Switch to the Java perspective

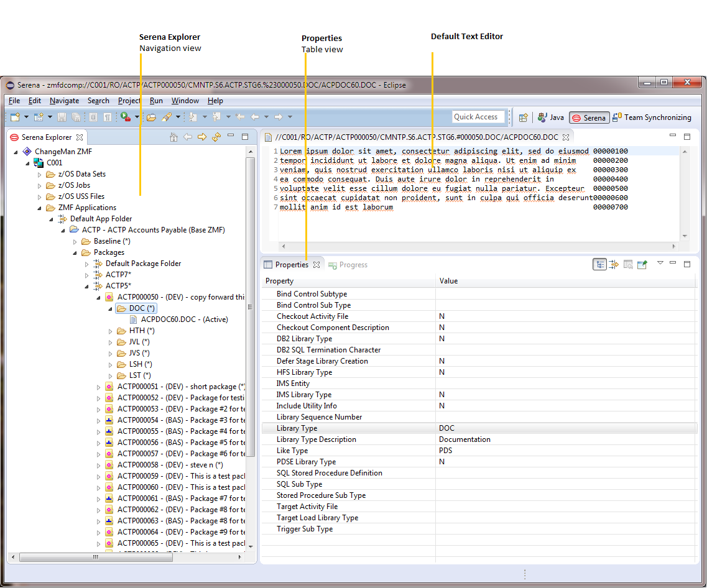[550, 117]
